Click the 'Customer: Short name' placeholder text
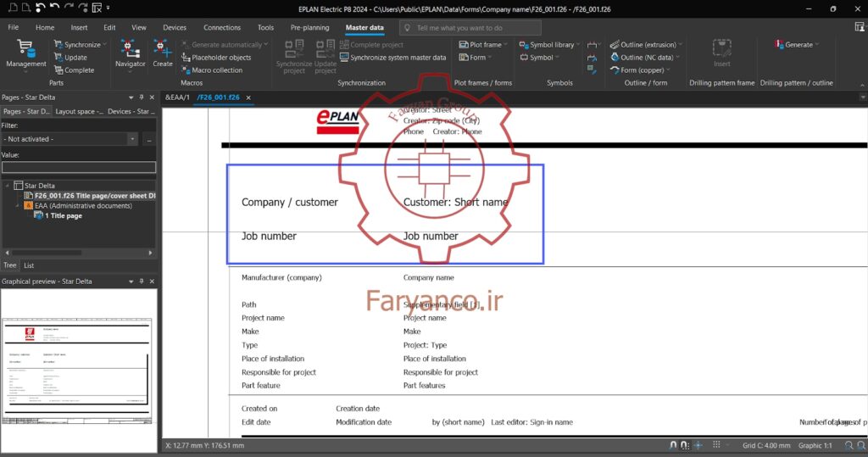The height and width of the screenshot is (457, 868). point(455,202)
